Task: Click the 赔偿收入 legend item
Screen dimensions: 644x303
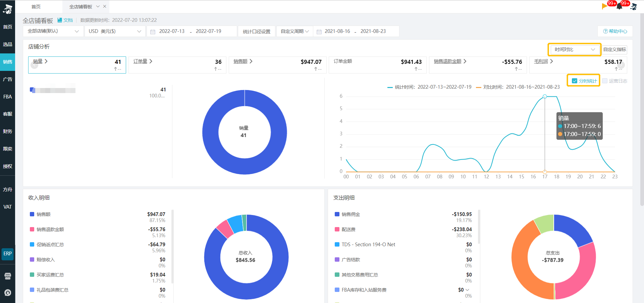Action: [42, 260]
